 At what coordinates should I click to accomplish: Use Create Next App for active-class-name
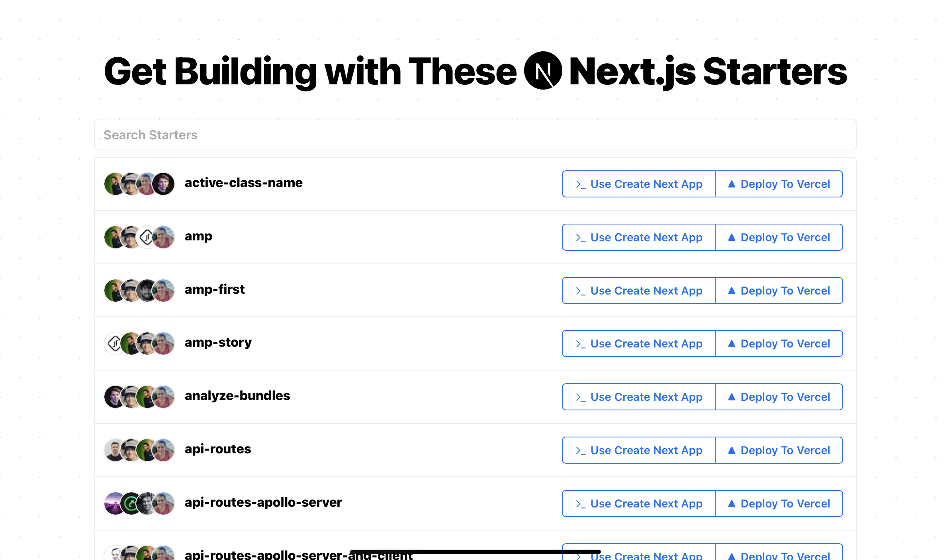(639, 184)
